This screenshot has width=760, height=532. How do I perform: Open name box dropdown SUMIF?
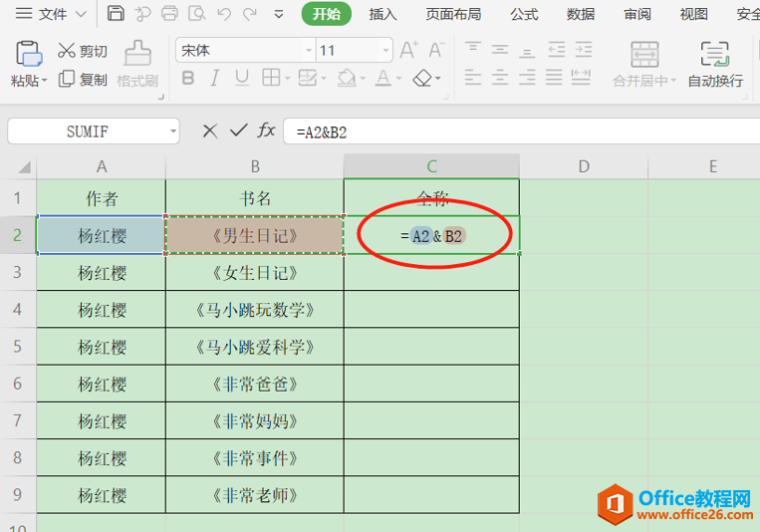(173, 132)
